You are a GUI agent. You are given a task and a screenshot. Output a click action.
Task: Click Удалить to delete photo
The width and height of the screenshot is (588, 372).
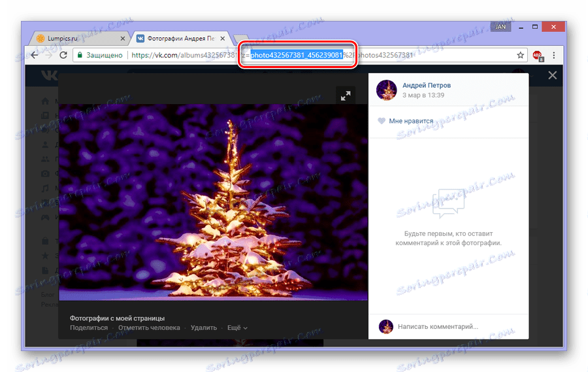pyautogui.click(x=204, y=328)
